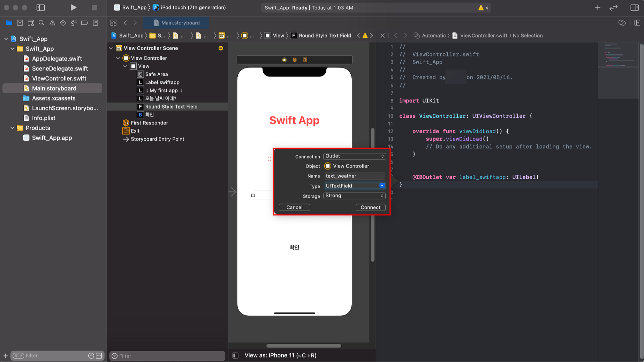
Task: Toggle document outline visibility button
Action: 236,355
